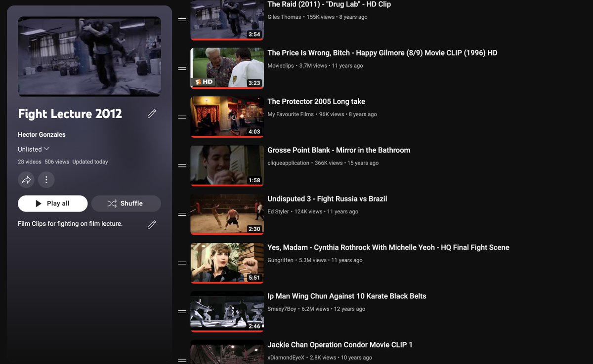This screenshot has height=364, width=593.
Task: Grab drag handle beside Yes, Madam video
Action: pos(182,263)
